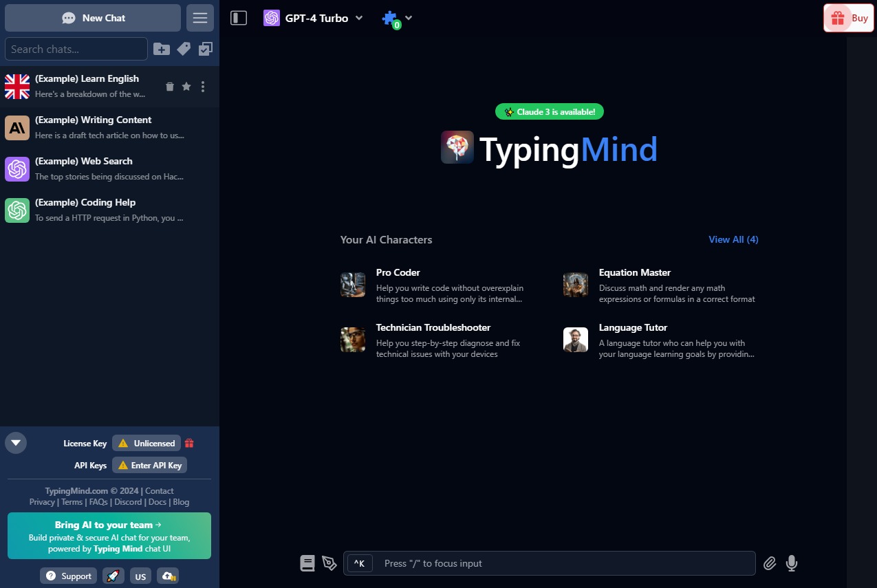Click the ^K shortcut button
This screenshot has width=877, height=588.
click(360, 563)
